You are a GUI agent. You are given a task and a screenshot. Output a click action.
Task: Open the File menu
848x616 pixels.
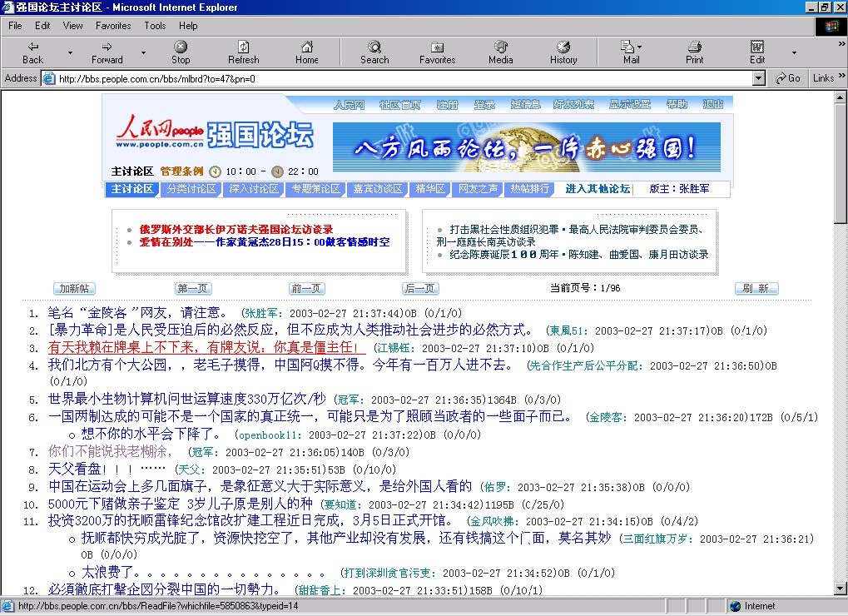15,26
